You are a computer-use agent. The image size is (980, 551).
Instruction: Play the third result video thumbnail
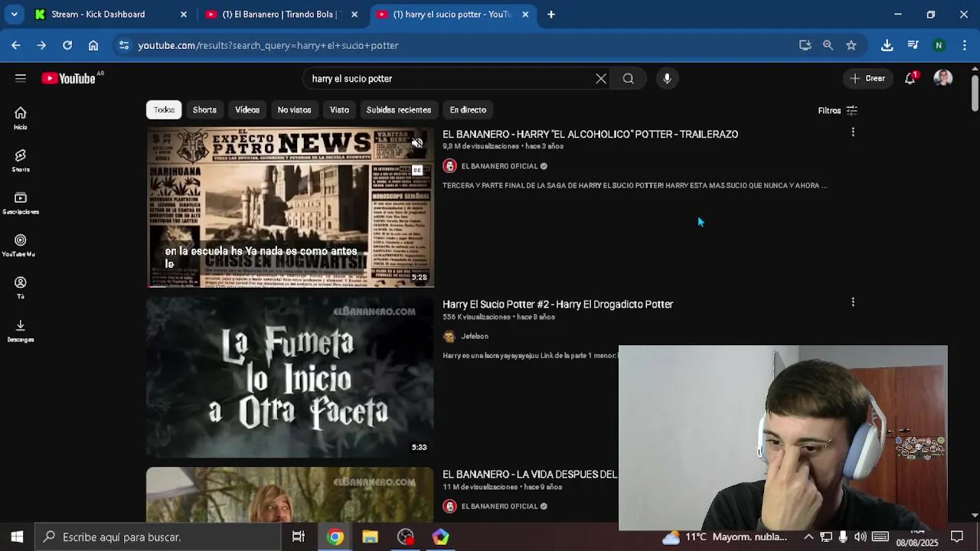[290, 495]
